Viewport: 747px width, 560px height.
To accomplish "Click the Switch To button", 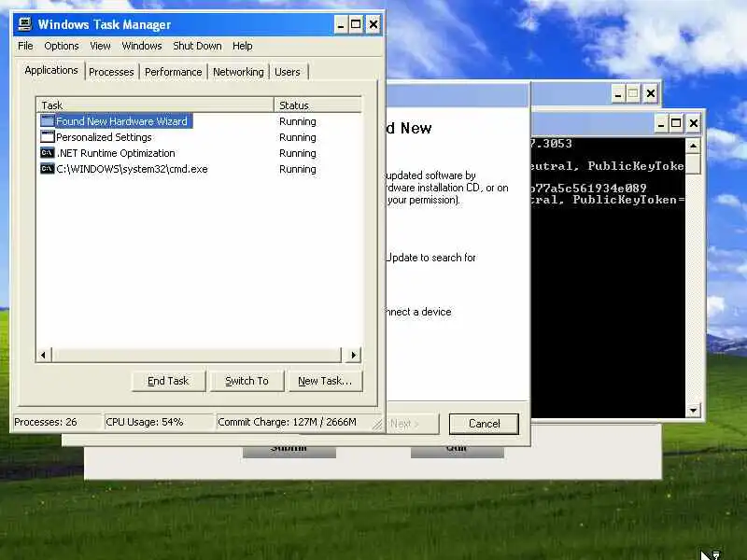I will tap(247, 381).
